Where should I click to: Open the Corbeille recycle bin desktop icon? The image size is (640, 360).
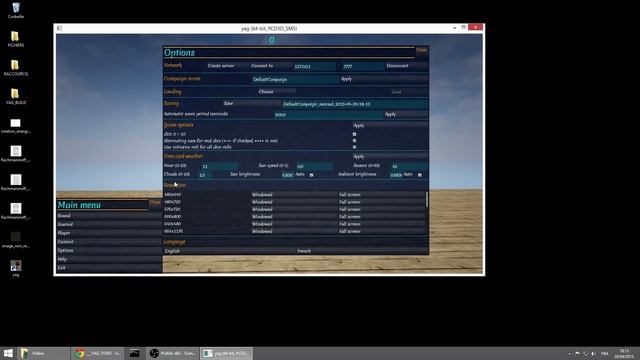tap(16, 10)
